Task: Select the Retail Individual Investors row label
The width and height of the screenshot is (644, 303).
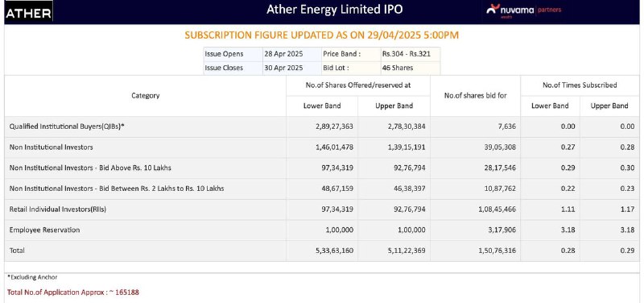Action: [x=58, y=210]
